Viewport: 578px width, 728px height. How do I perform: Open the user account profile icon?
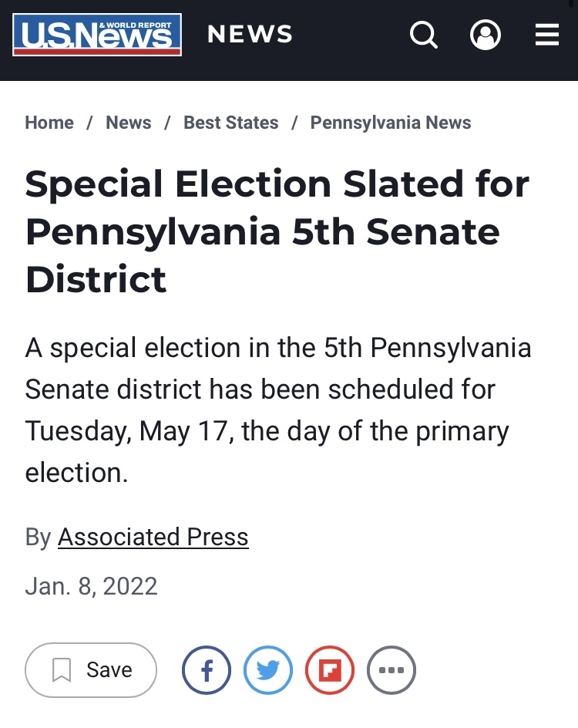pos(486,35)
